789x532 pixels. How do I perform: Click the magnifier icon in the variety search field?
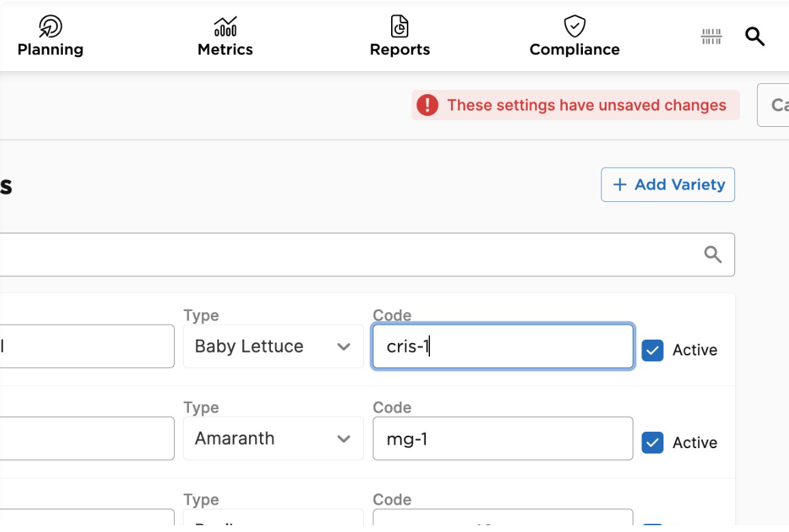[713, 254]
